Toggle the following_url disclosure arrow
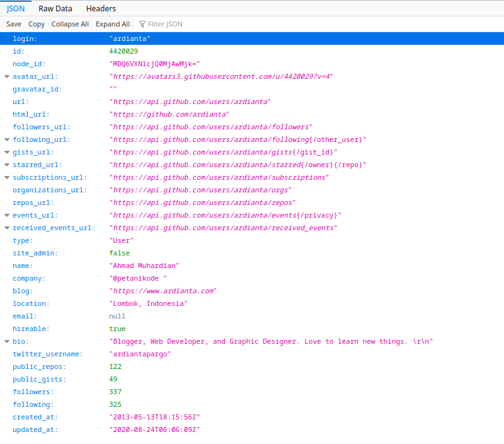Screen dimensions: 504x444 (6, 139)
